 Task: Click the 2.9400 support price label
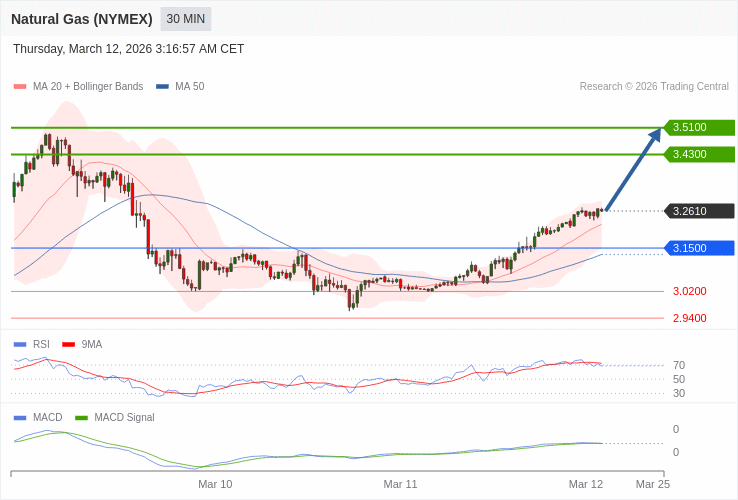(689, 319)
